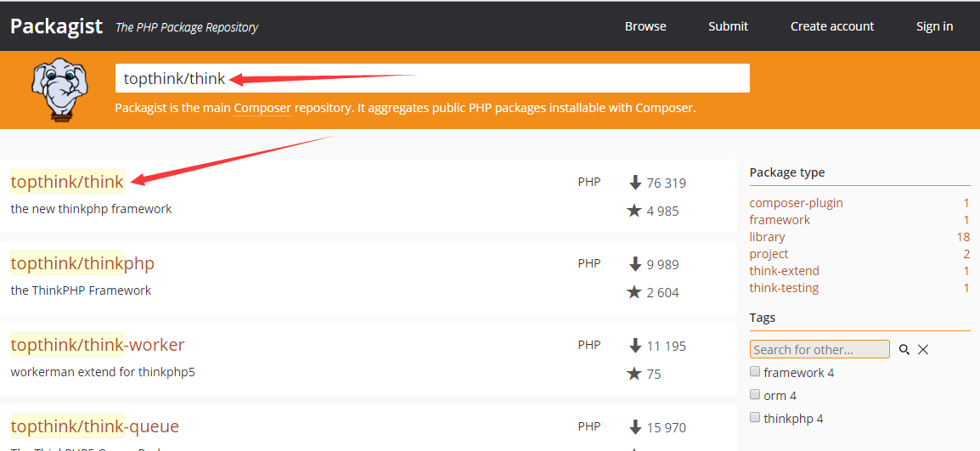The height and width of the screenshot is (451, 980).
Task: Open the topthink/think-queue package
Action: point(95,426)
